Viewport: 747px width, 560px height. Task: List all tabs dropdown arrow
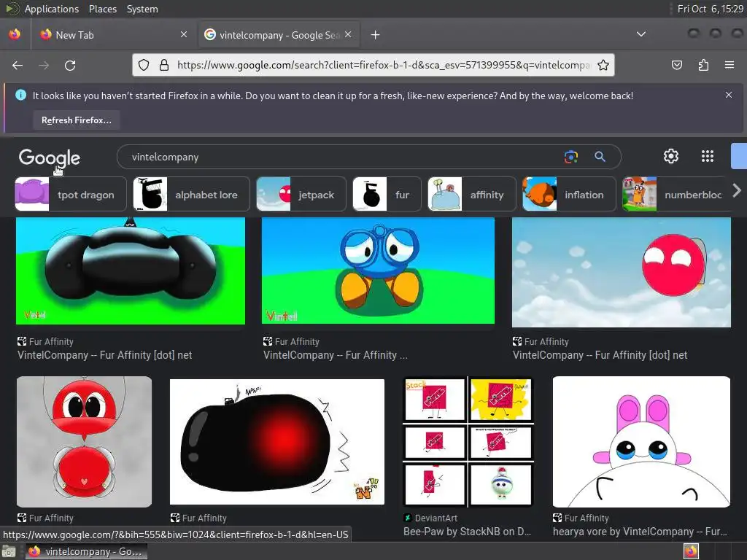coord(641,34)
